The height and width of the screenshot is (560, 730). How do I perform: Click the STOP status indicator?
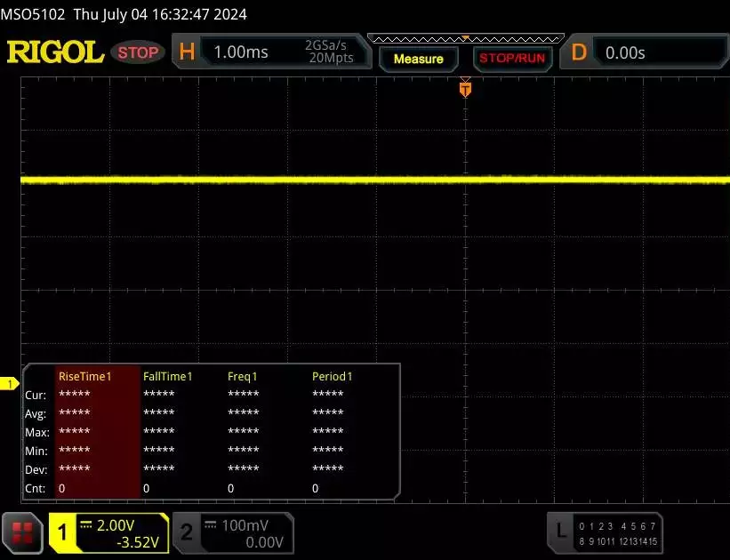coord(138,52)
